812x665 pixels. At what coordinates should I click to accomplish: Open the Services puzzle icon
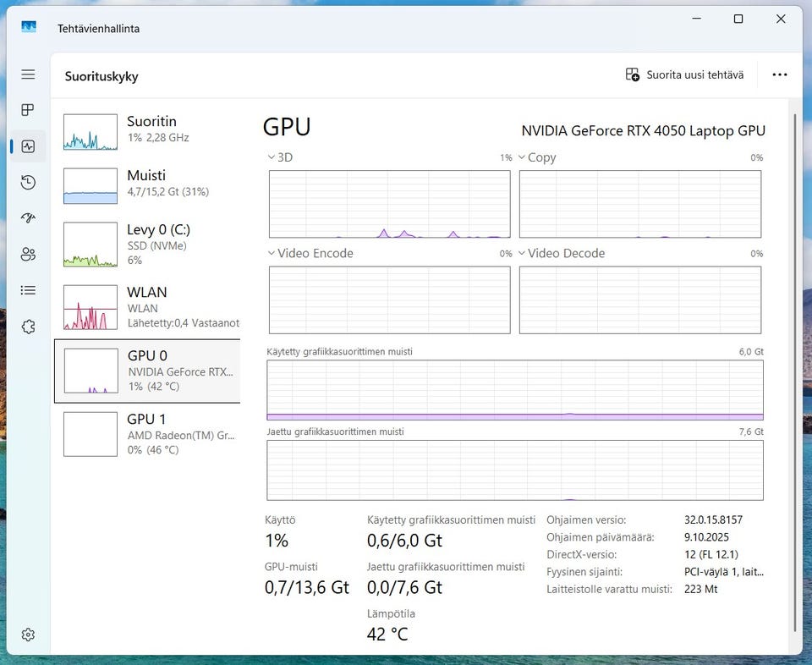(x=28, y=327)
